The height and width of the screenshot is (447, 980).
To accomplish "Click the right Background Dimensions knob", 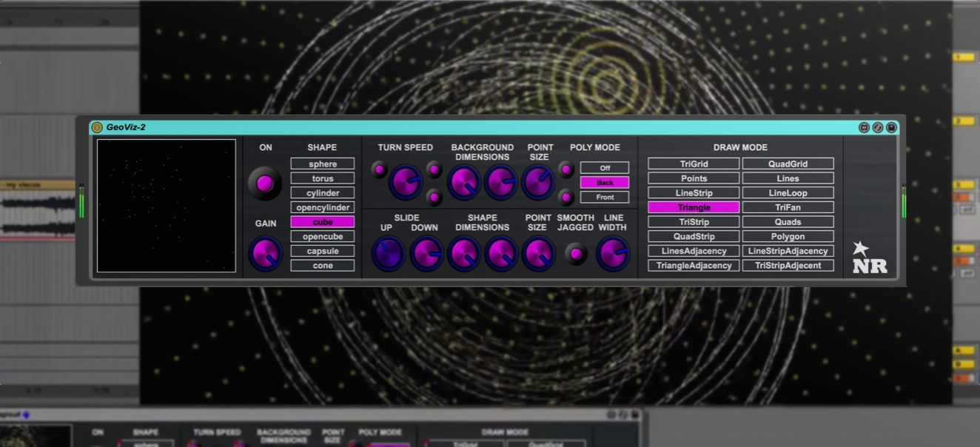I will 501,182.
